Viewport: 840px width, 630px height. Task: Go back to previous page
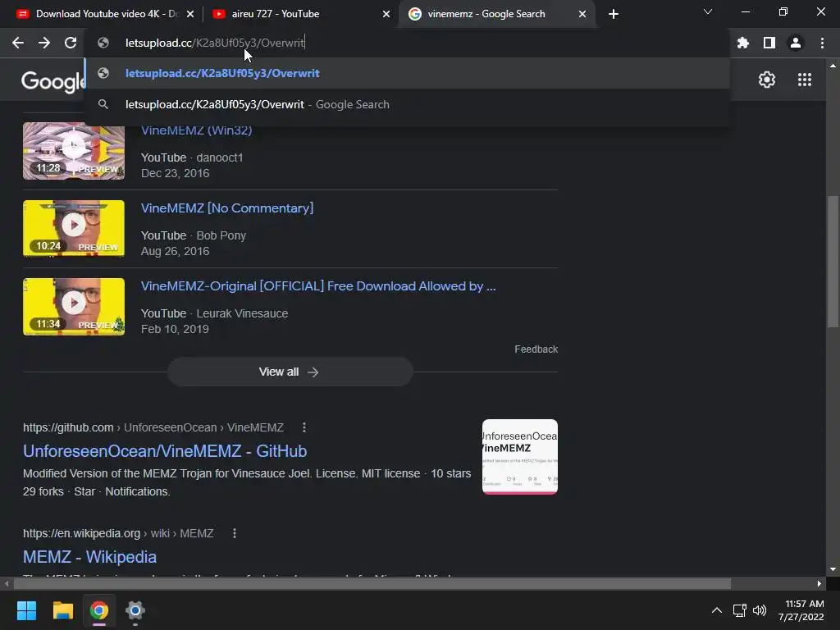coord(18,43)
